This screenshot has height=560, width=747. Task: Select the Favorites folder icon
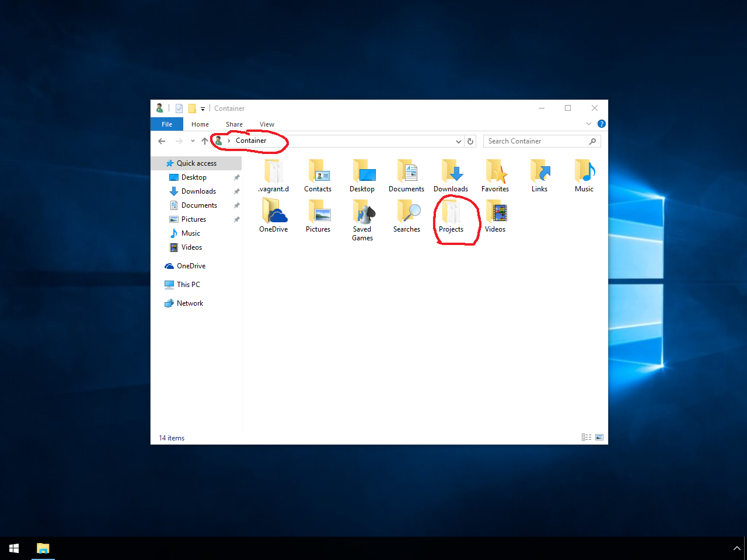(495, 172)
